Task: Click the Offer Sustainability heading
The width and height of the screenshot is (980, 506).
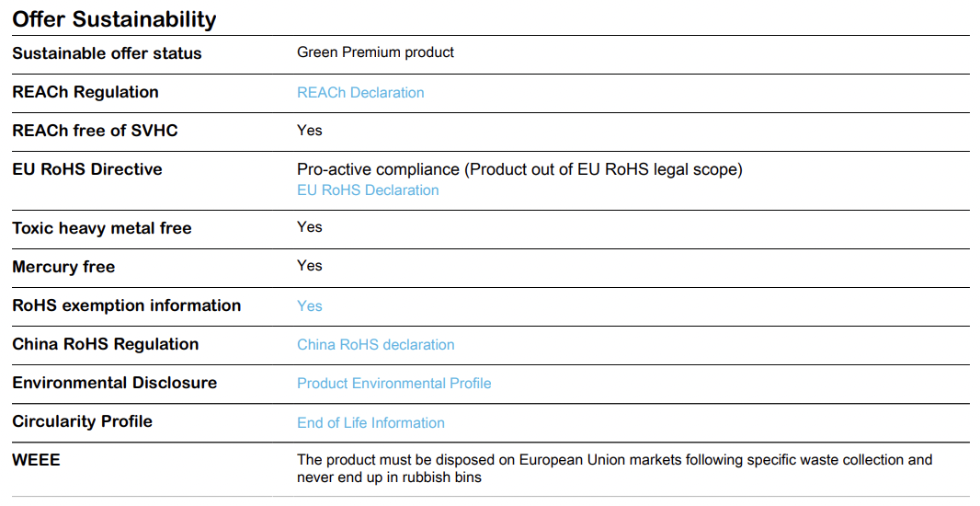Action: tap(114, 19)
